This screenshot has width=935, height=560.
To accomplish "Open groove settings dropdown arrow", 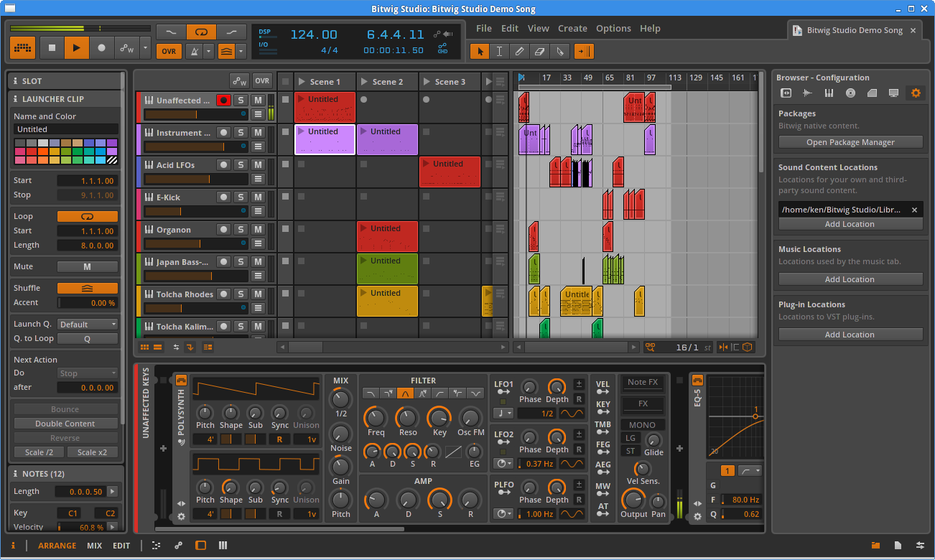I will pyautogui.click(x=241, y=51).
